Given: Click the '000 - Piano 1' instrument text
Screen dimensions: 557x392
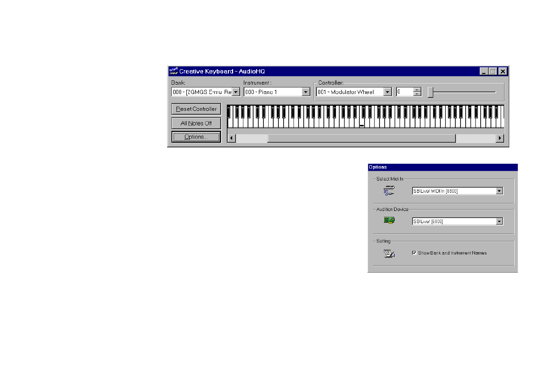Looking at the screenshot, I should [261, 92].
